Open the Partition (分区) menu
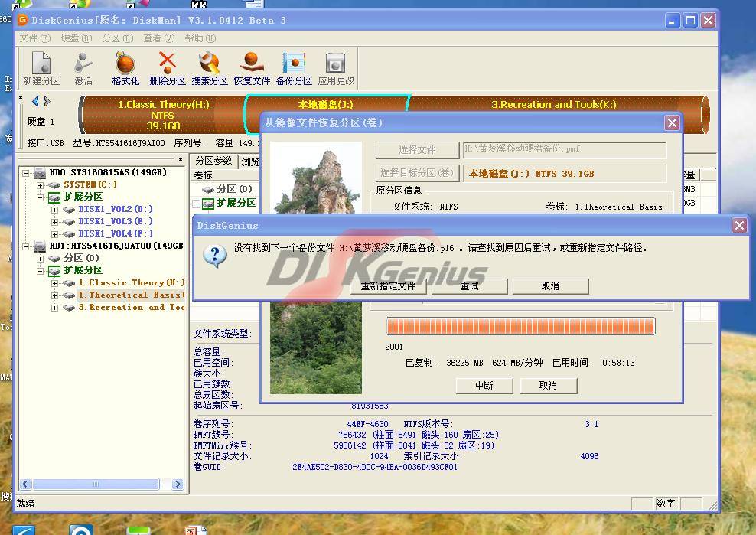This screenshot has height=535, width=756. (x=118, y=38)
